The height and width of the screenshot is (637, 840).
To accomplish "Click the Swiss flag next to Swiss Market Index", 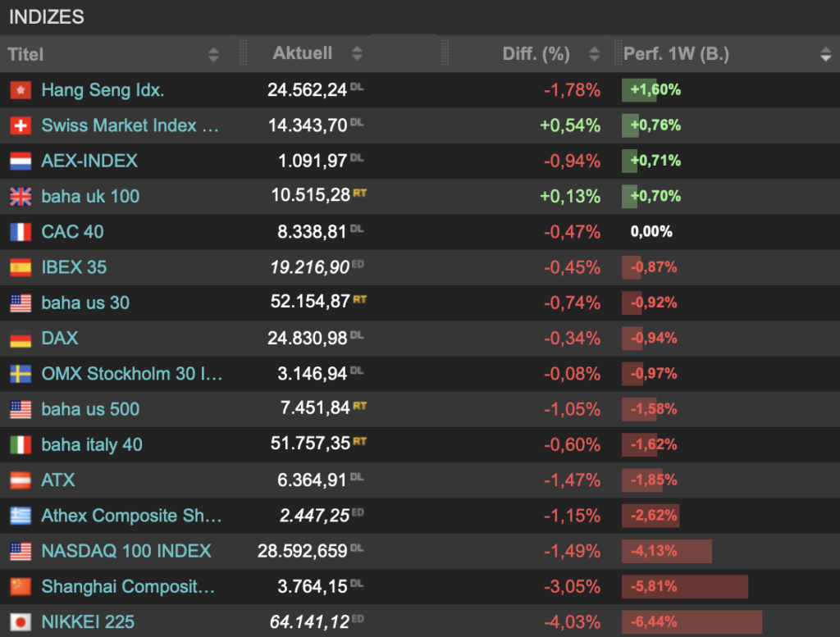I will (21, 125).
